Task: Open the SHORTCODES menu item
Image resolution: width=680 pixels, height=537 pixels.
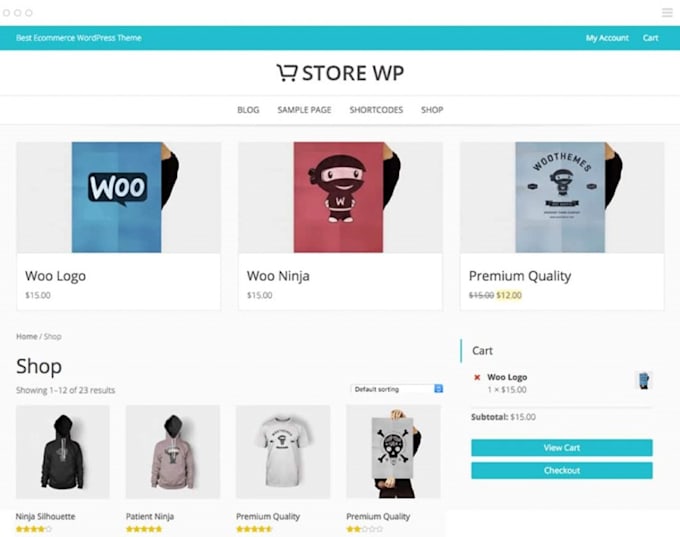Action: coord(376,110)
